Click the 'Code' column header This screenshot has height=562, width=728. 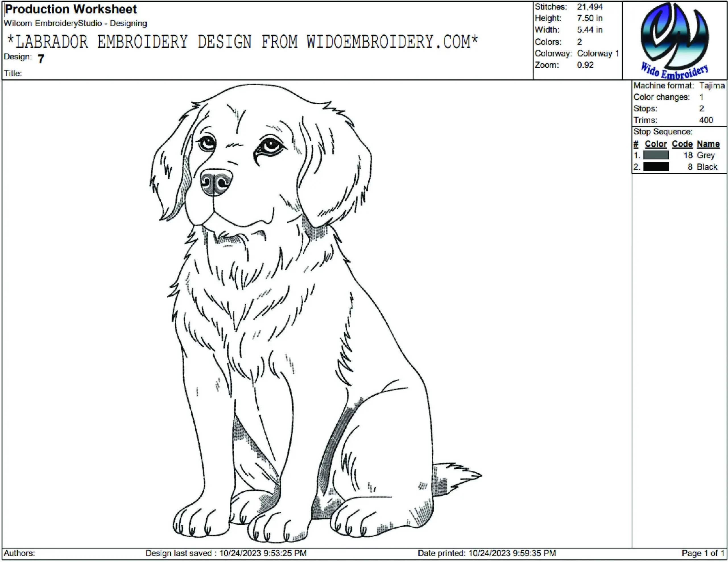pyautogui.click(x=682, y=144)
